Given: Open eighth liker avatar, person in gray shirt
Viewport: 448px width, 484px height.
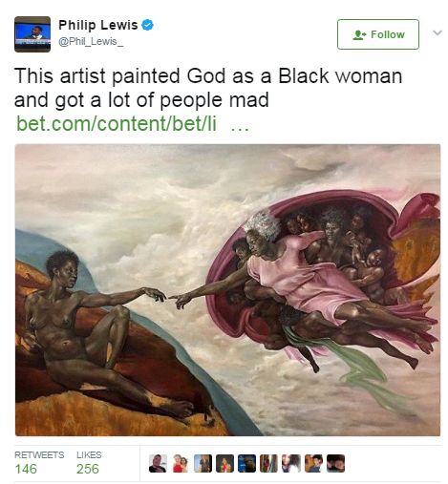Looking at the screenshot, I should click(313, 463).
